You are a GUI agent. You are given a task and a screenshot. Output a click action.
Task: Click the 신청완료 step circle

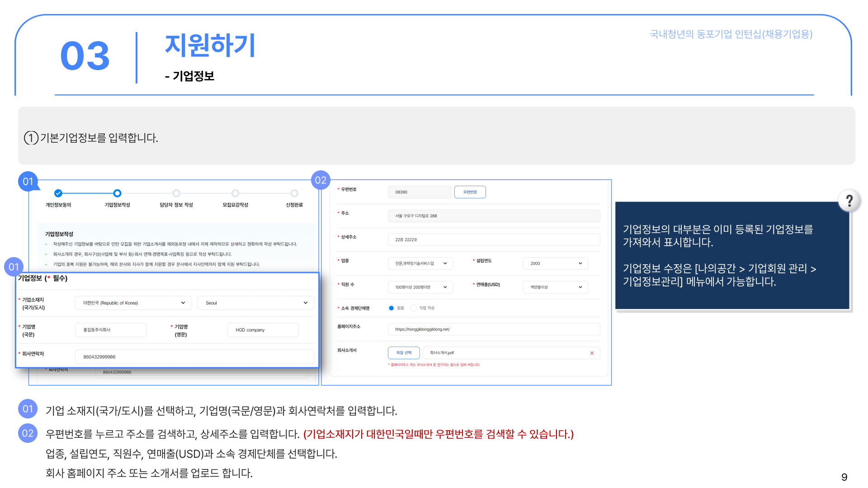click(x=294, y=193)
